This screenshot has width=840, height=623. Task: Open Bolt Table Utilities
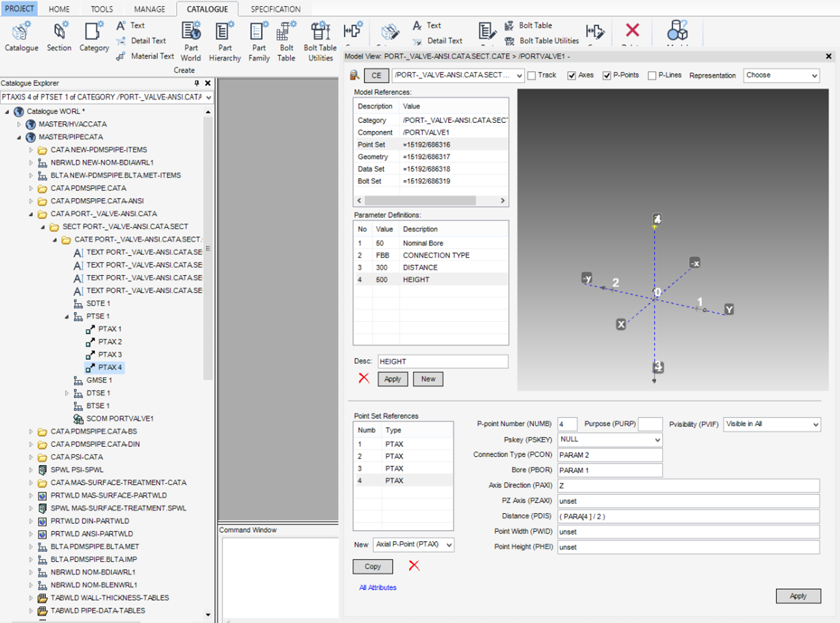[x=319, y=32]
